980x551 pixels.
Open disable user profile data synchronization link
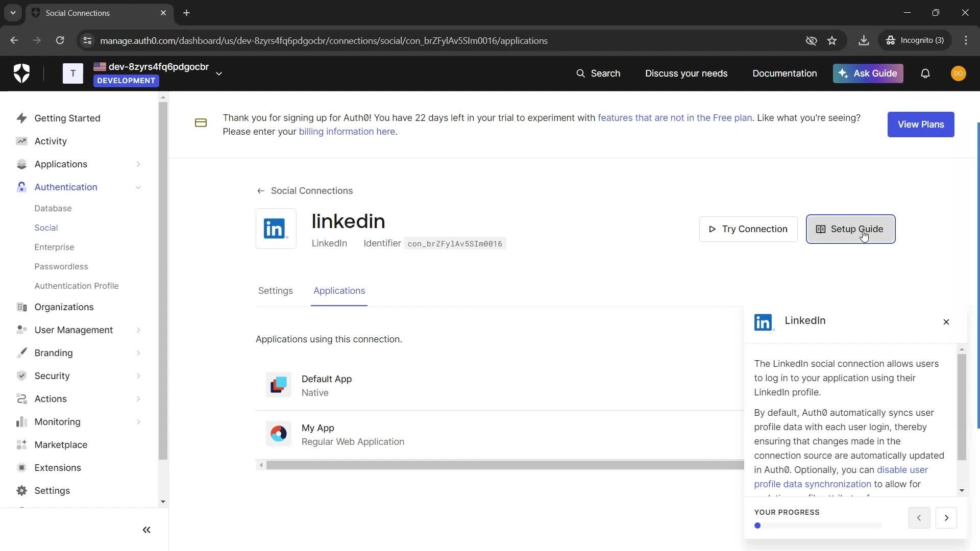(841, 477)
